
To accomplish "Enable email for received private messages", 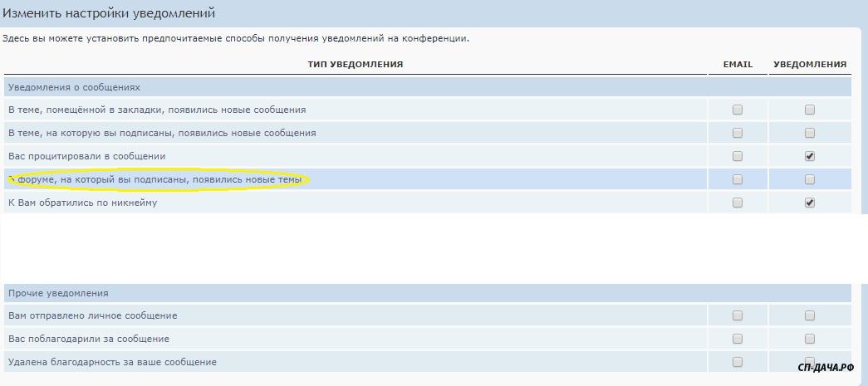I will click(738, 315).
